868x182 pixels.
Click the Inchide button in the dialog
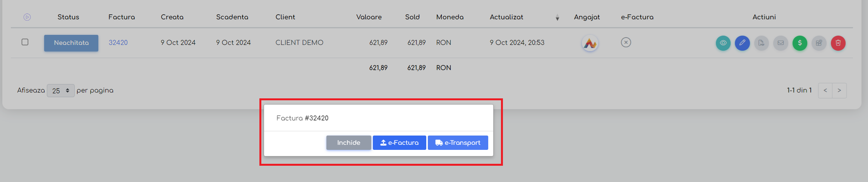pyautogui.click(x=349, y=143)
